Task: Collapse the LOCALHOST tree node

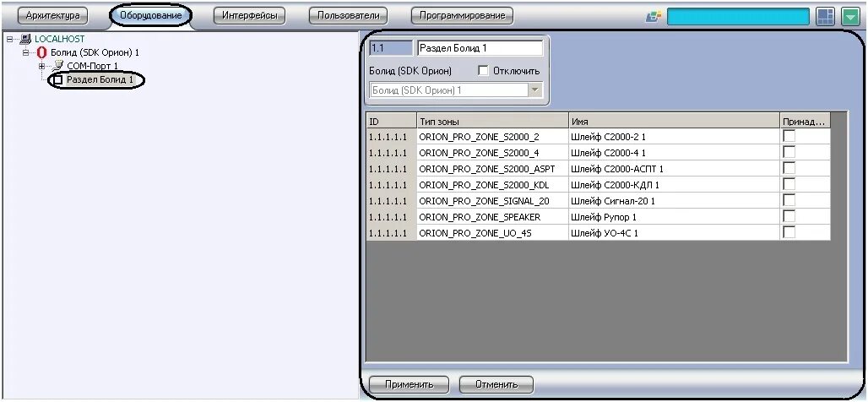Action: click(x=10, y=40)
